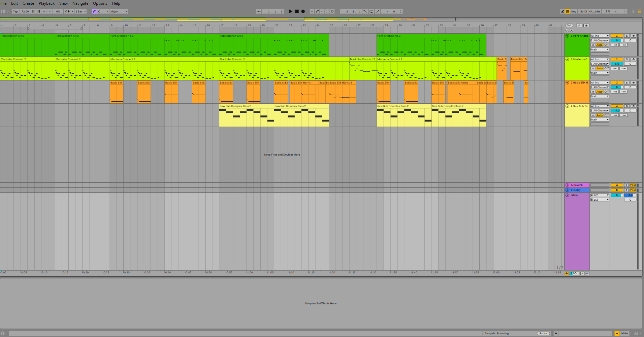Toggle the Follow playback icon
This screenshot has width=644, height=337.
[258, 11]
